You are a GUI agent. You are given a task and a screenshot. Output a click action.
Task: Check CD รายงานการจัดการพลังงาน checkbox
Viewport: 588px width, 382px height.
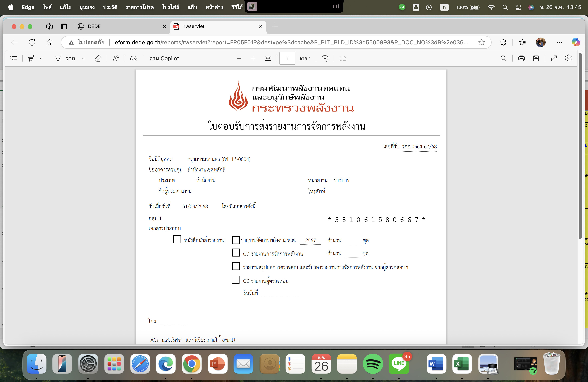(x=236, y=253)
